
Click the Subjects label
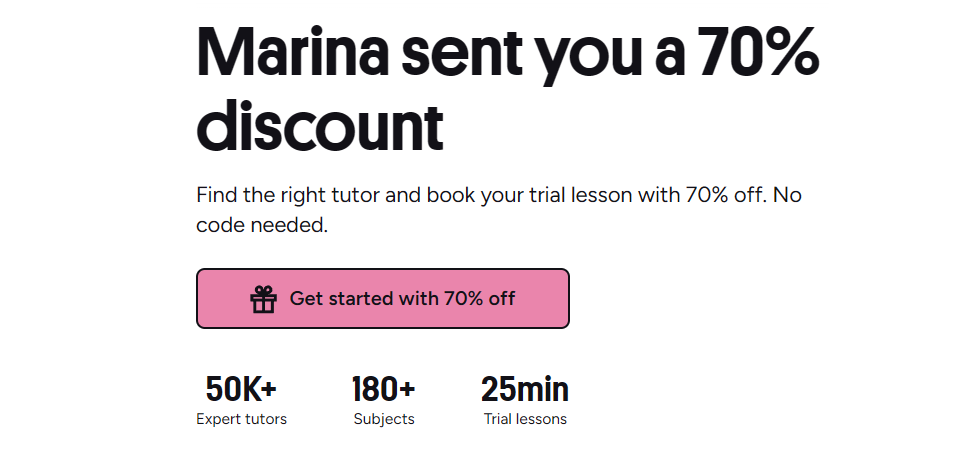tap(384, 419)
